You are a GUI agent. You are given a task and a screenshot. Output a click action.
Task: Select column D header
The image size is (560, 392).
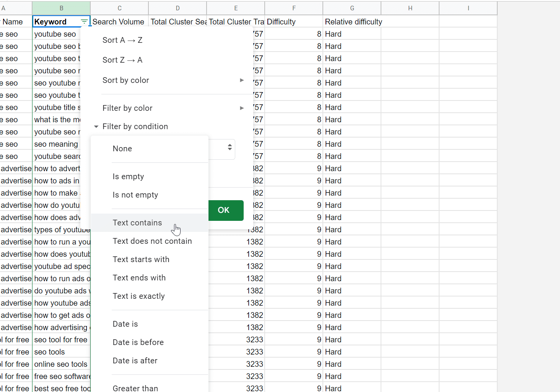[177, 8]
